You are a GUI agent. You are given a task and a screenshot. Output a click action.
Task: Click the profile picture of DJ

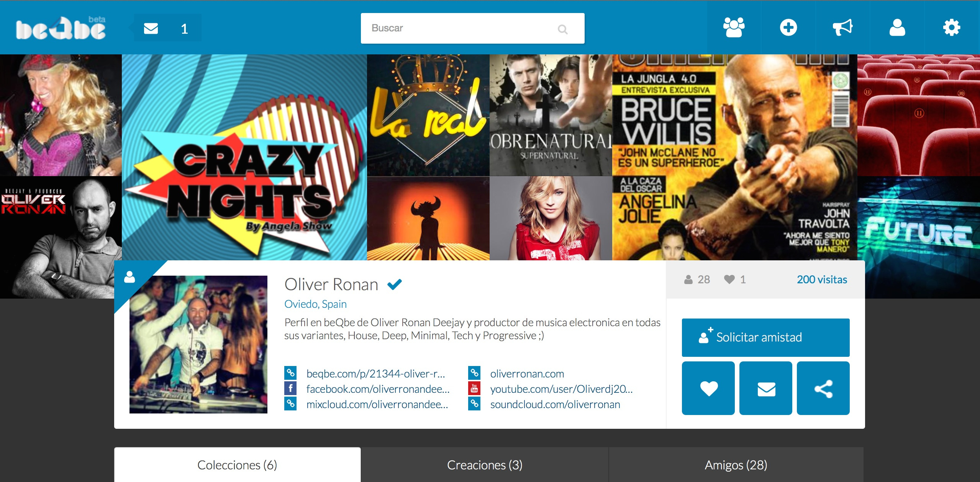[198, 344]
